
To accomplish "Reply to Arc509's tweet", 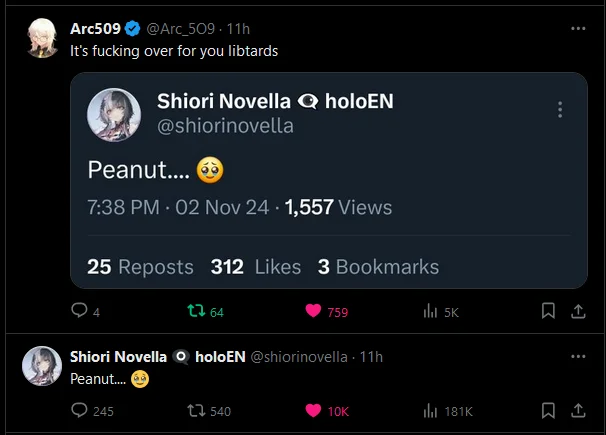I will click(x=79, y=311).
